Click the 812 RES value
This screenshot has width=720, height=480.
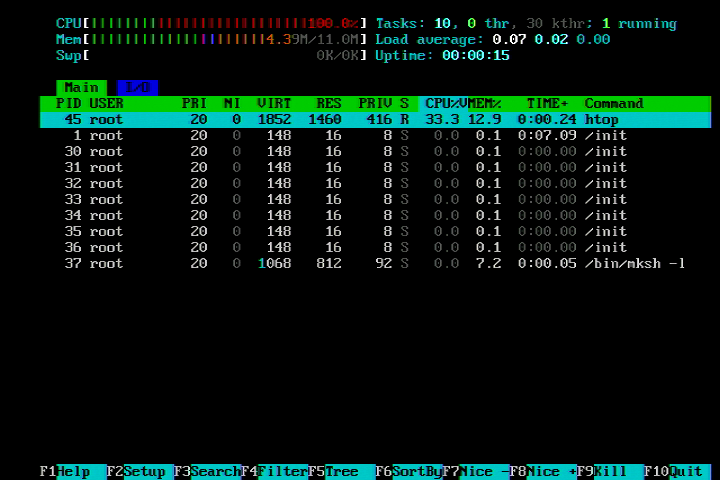pos(329,264)
